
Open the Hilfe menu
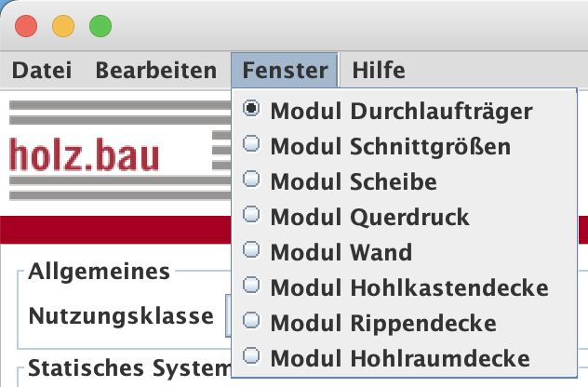click(378, 70)
